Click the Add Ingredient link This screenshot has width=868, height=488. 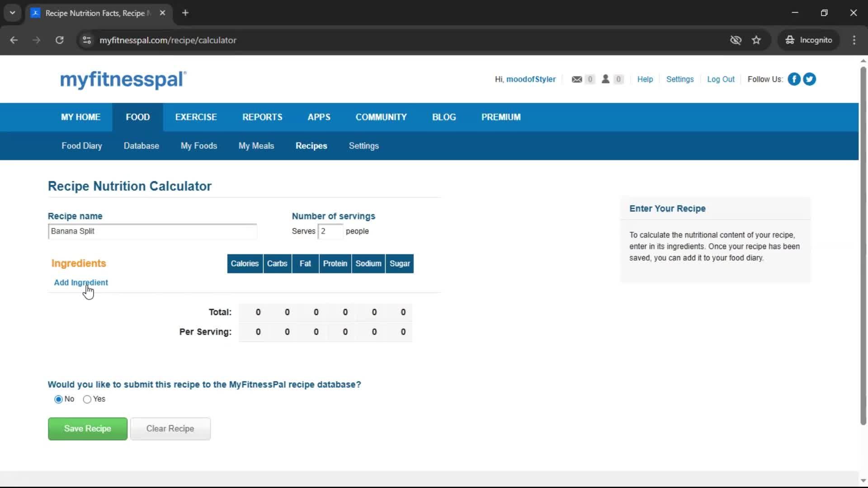81,282
